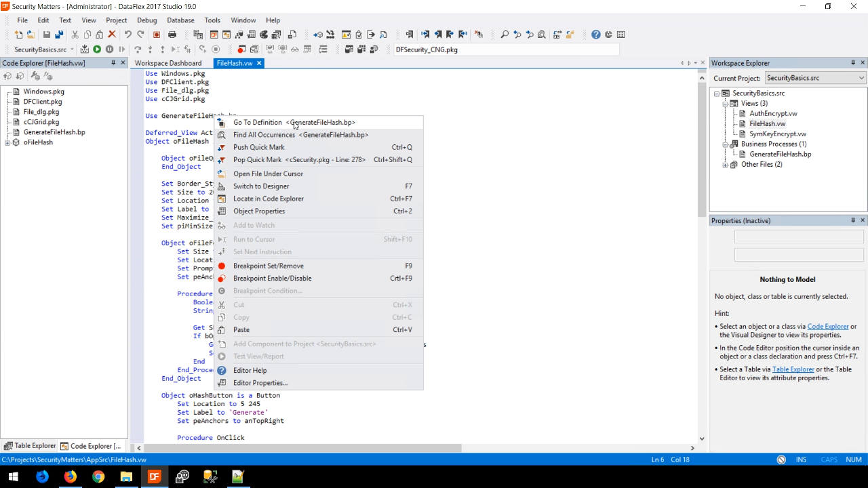Click the DFSecurity_CNG.pkg input field
The image size is (868, 488).
pos(505,49)
